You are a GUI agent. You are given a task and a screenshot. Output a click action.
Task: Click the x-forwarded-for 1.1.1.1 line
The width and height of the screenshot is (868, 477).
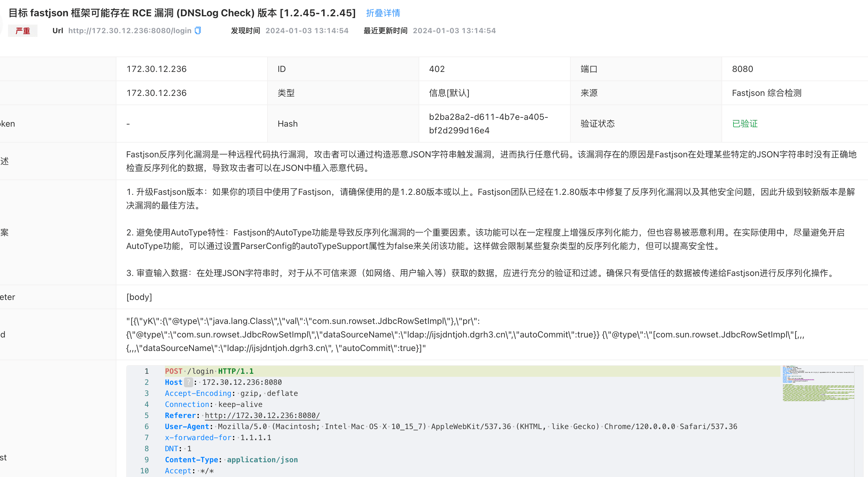[x=218, y=438]
